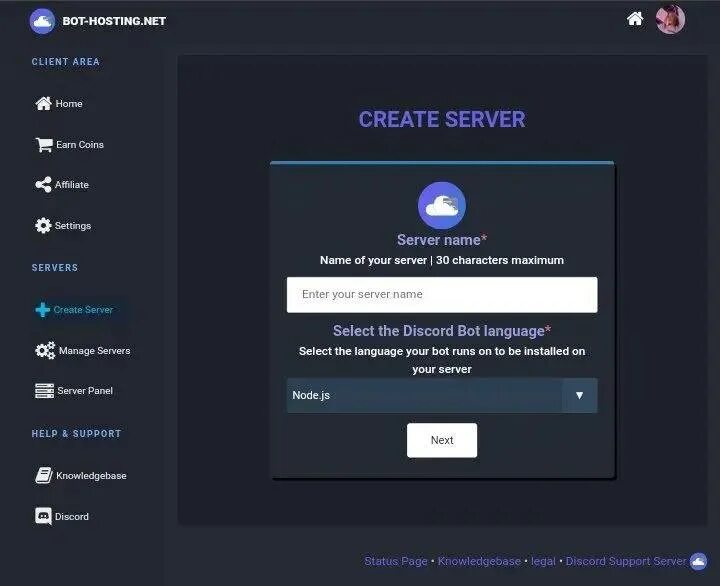Viewport: 720px width, 586px height.
Task: Open Discord Support Server footer link
Action: coord(626,561)
